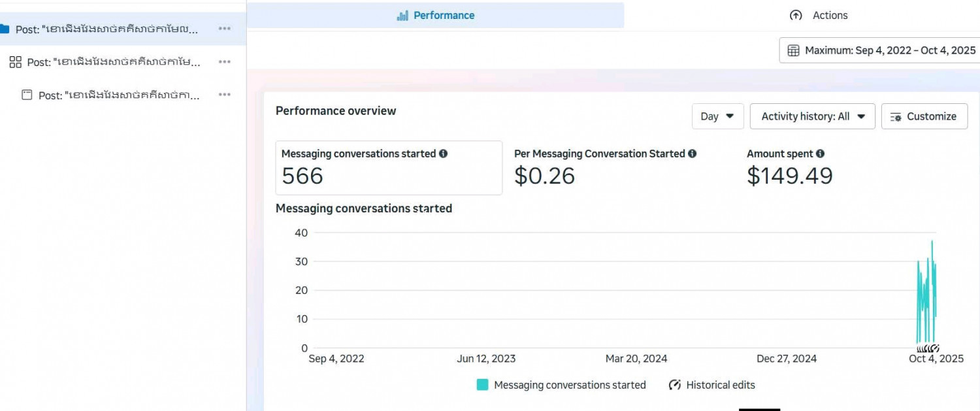The height and width of the screenshot is (411, 980).
Task: Toggle Historical edits in chart legend
Action: tap(712, 385)
